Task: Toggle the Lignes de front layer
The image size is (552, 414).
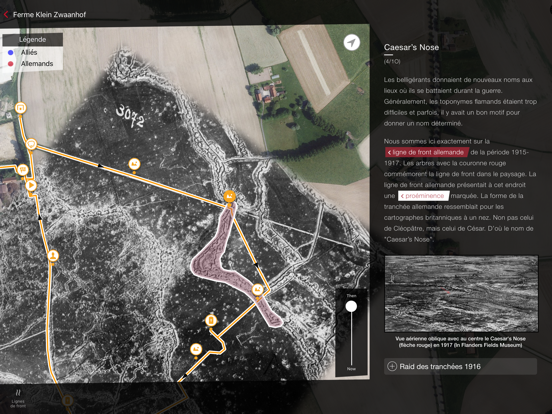Action: pyautogui.click(x=18, y=398)
